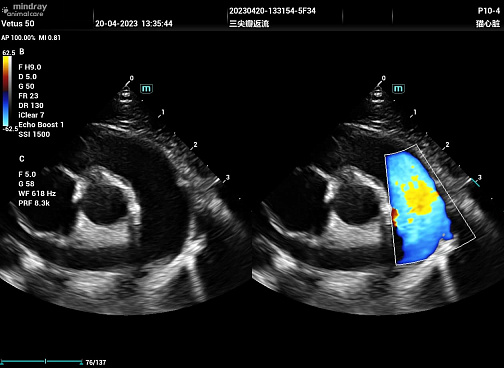Click the left image 'm' orientation marker
This screenshot has height=368, width=504.
coord(146,89)
